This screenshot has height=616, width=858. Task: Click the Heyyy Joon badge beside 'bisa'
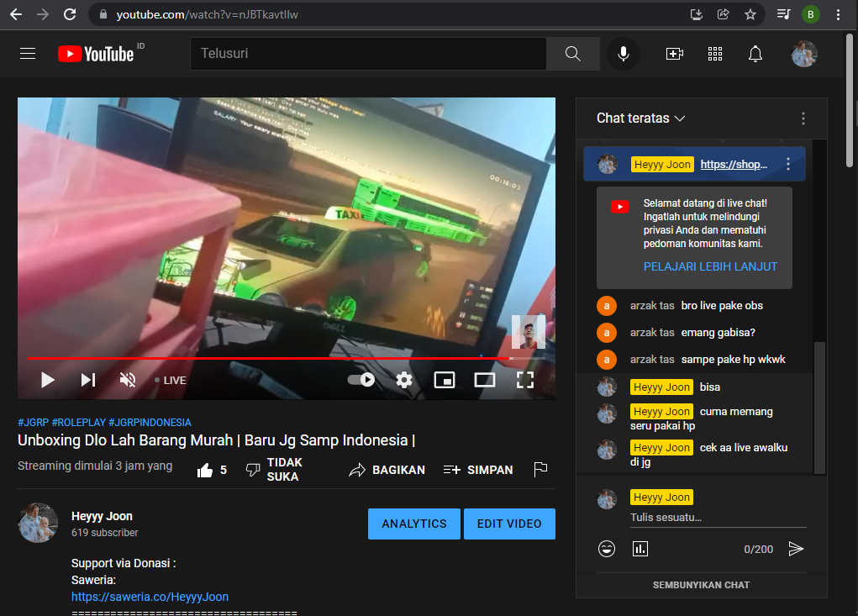click(661, 387)
